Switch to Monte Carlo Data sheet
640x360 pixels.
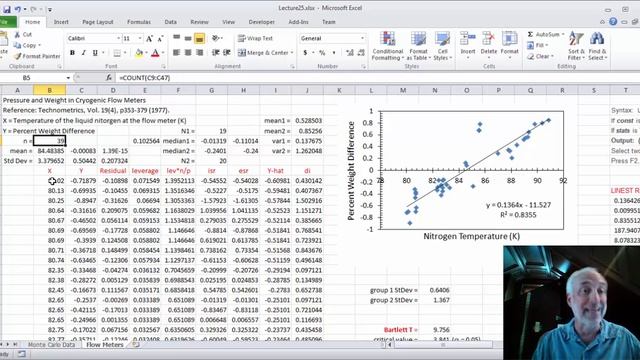(x=51, y=344)
